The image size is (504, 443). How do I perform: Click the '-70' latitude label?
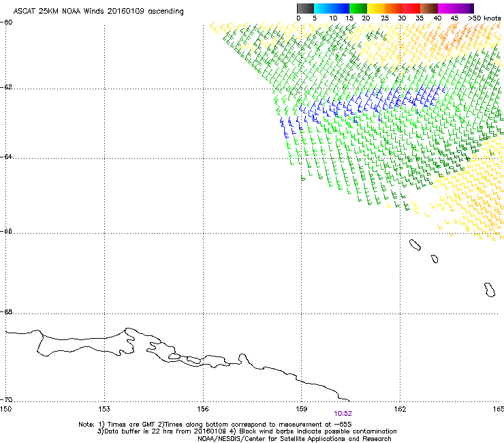click(6, 400)
